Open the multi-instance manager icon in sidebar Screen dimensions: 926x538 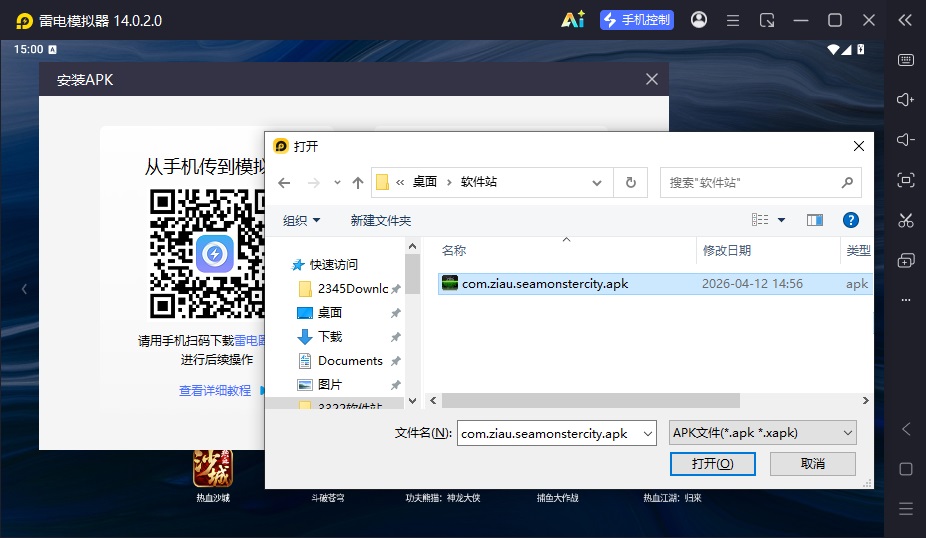pos(905,260)
